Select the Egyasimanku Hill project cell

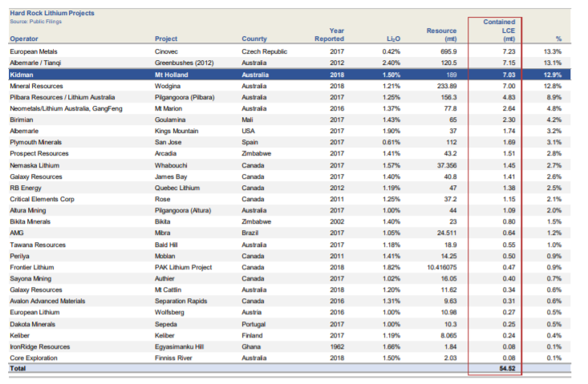click(179, 347)
